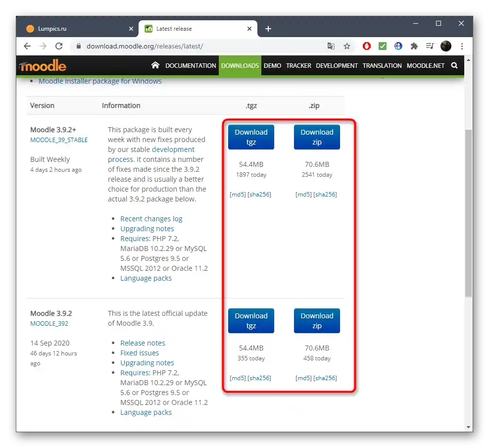Open the DEVELOPMENT menu item
This screenshot has height=448, width=489.
pos(337,66)
